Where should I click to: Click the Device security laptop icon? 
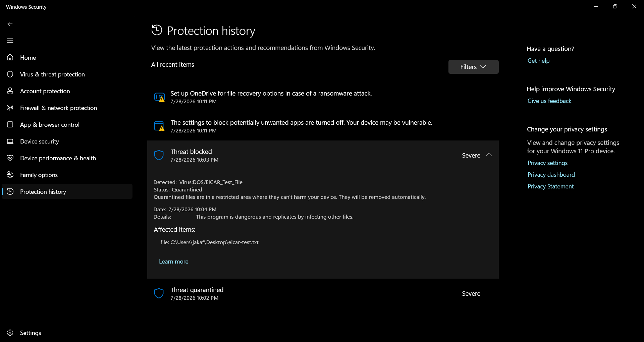click(10, 141)
